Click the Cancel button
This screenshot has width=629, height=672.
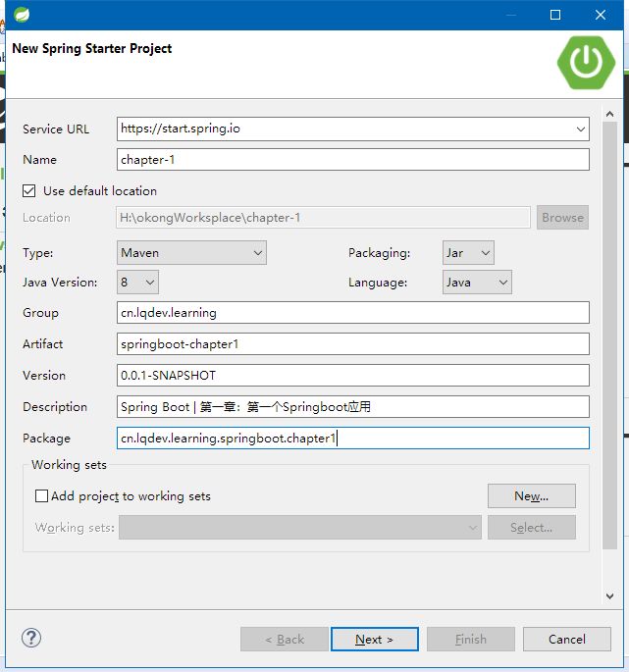click(x=567, y=639)
